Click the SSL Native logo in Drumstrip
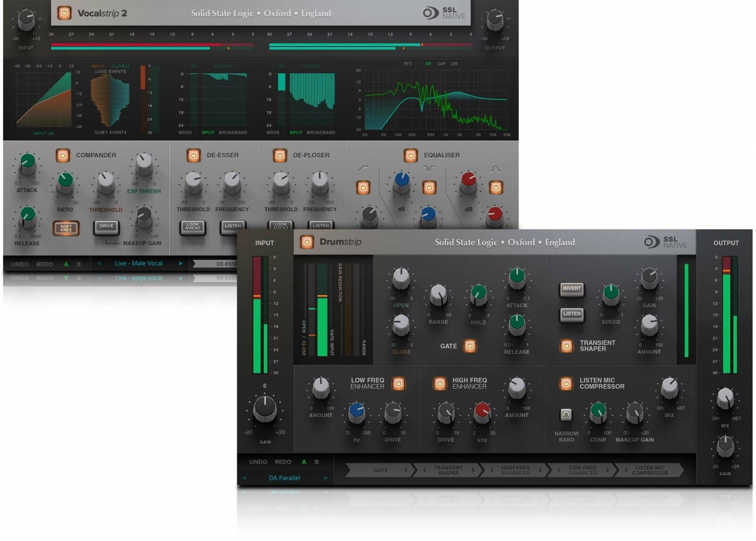This screenshot has width=756, height=541. [665, 242]
